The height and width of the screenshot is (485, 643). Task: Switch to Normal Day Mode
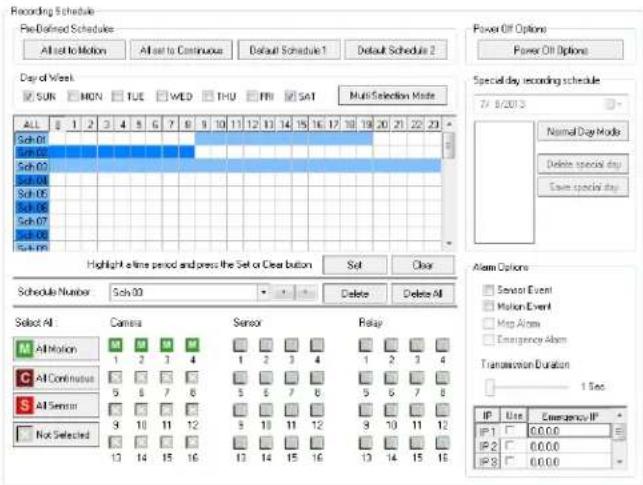[x=583, y=132]
